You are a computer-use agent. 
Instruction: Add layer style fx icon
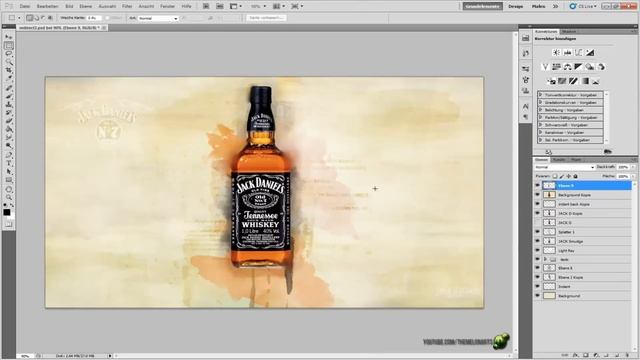point(576,355)
